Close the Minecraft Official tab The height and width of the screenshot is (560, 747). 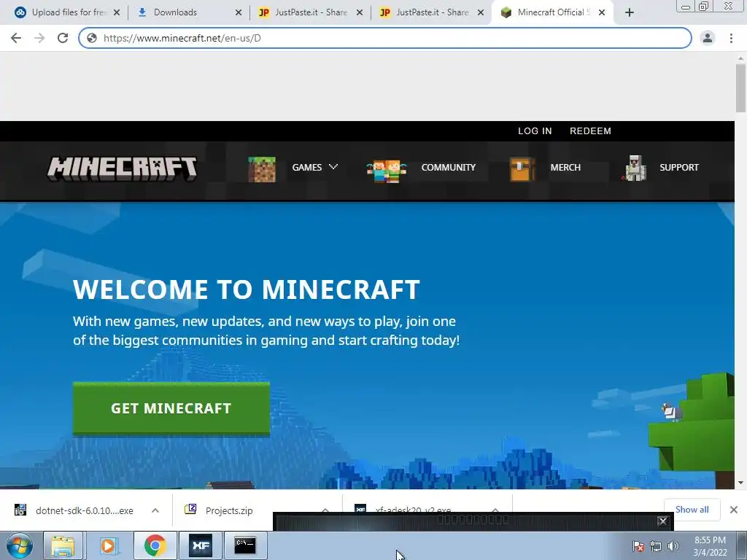tap(602, 12)
